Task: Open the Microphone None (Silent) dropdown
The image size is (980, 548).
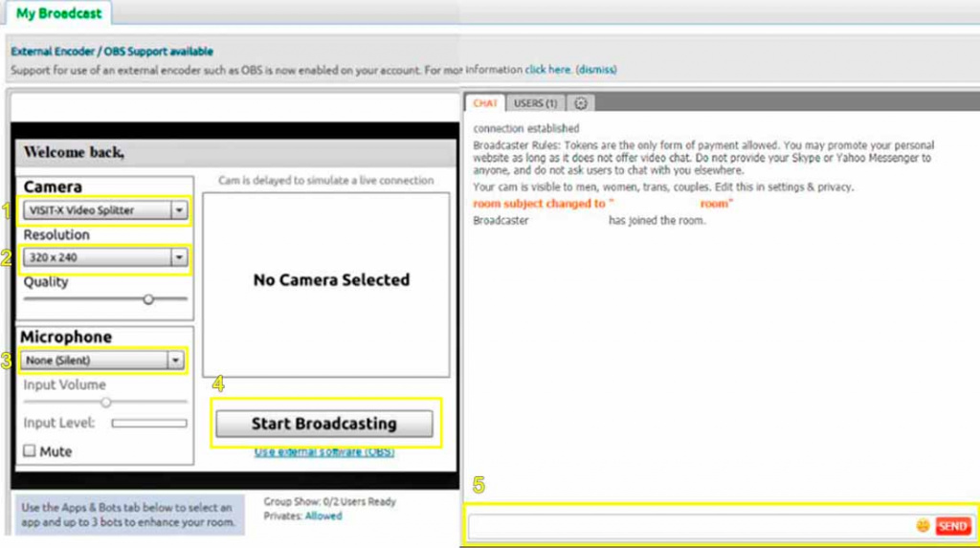Action: 102,360
